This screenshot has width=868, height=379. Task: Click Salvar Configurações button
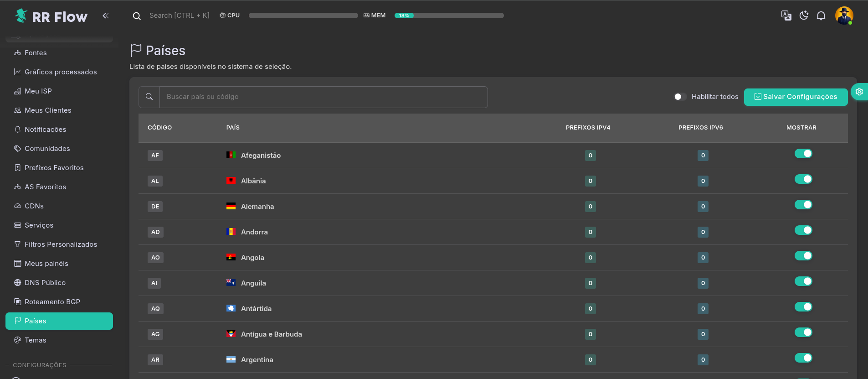click(796, 97)
